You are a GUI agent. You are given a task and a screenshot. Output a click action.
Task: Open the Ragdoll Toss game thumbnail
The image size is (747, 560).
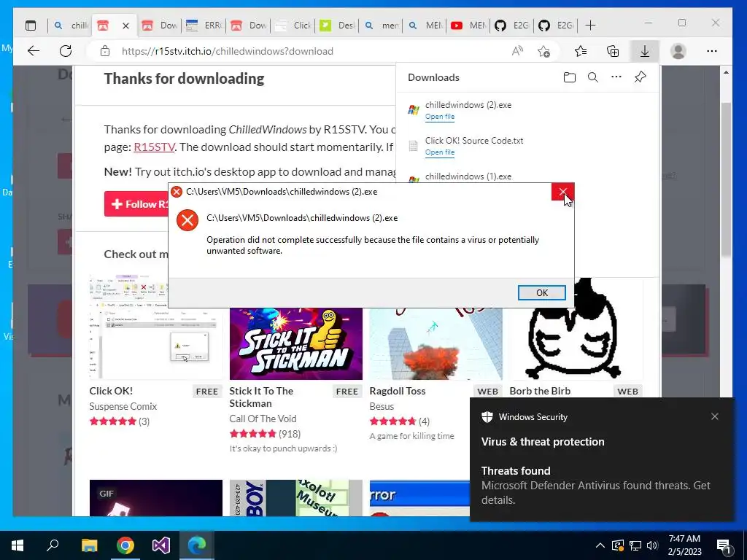click(436, 343)
